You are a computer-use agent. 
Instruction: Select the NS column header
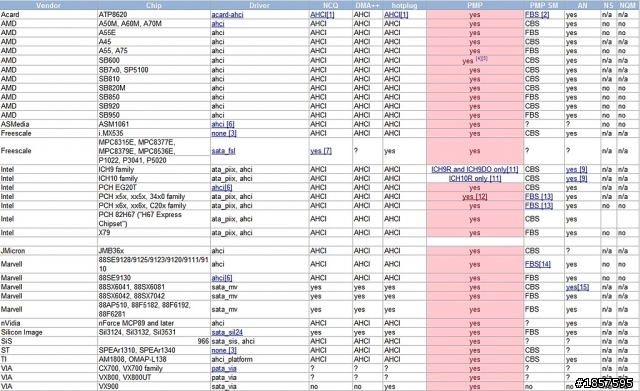click(x=608, y=5)
